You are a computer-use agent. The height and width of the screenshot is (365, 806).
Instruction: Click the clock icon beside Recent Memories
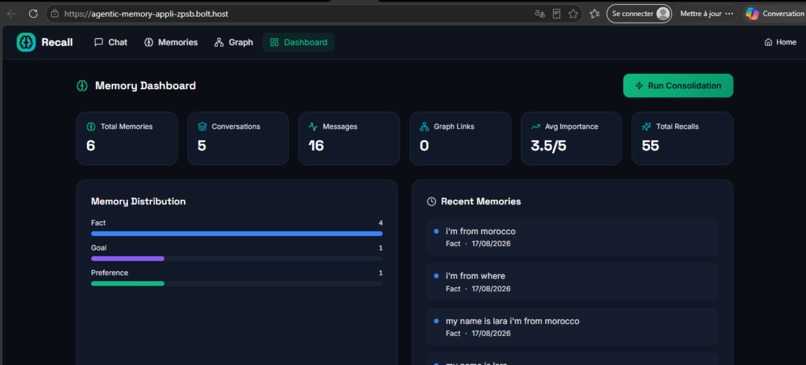[431, 202]
